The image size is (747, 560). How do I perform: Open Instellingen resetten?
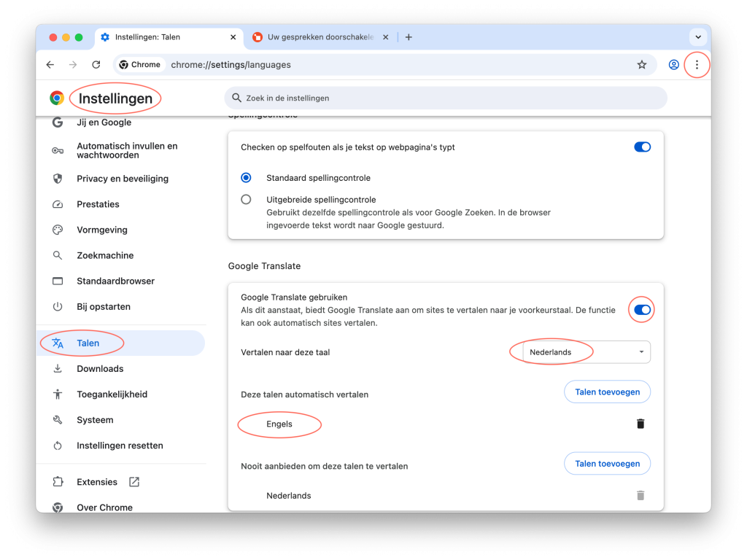(122, 446)
